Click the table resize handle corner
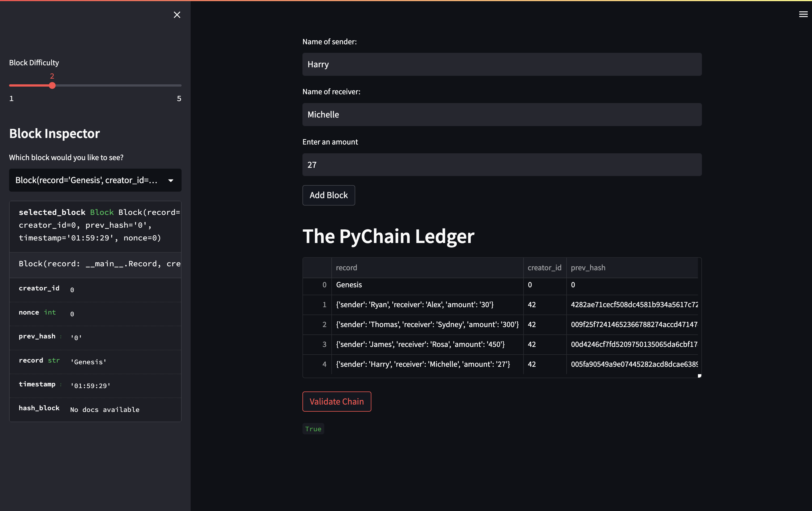Viewport: 812px width, 511px height. click(x=699, y=376)
